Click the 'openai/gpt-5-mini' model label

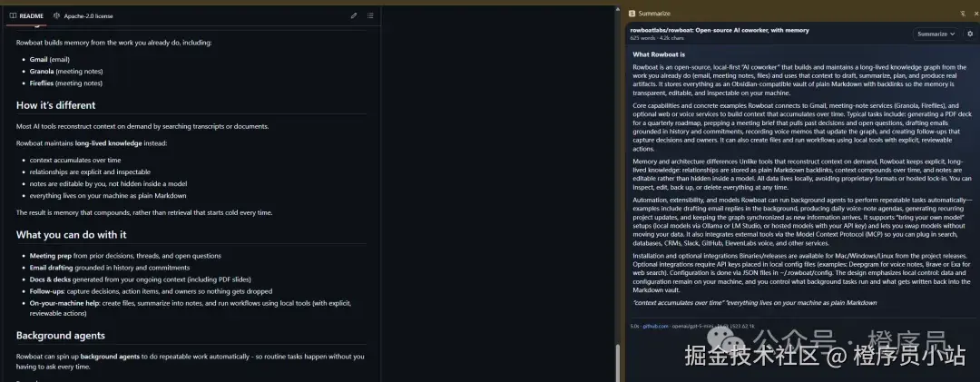click(693, 326)
